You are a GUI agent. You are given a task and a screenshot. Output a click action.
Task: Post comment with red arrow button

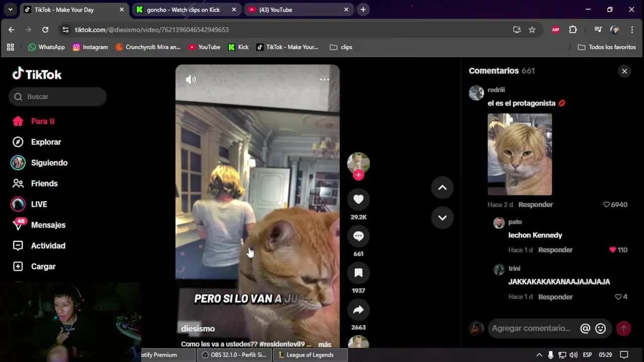623,328
